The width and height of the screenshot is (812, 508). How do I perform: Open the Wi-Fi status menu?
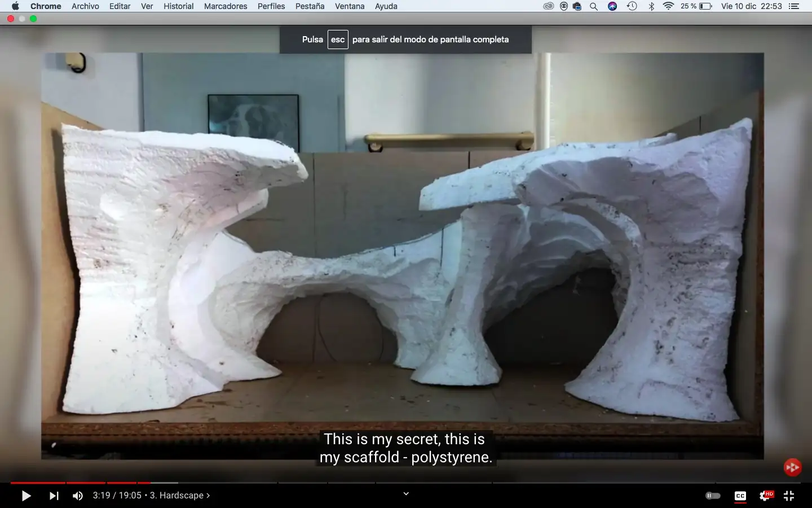pos(668,6)
